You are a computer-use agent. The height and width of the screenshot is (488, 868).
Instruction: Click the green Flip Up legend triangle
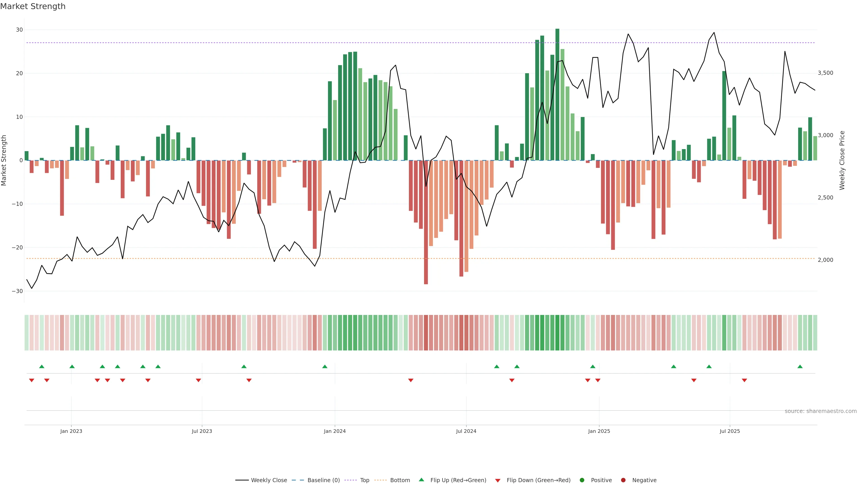[x=421, y=480]
